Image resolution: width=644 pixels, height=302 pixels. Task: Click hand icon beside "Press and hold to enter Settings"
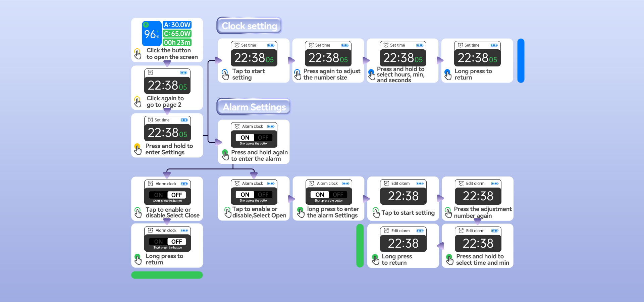tap(138, 149)
